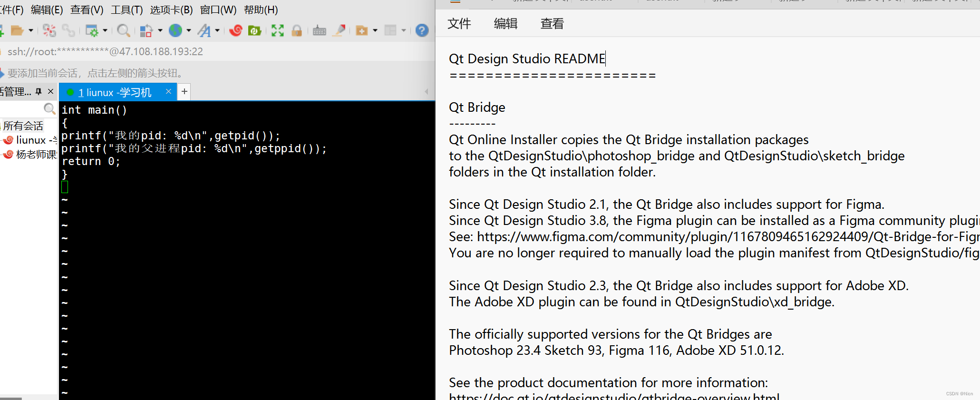980x400 pixels.
Task: Click the globe encoding icon in toolbar
Action: pyautogui.click(x=175, y=30)
